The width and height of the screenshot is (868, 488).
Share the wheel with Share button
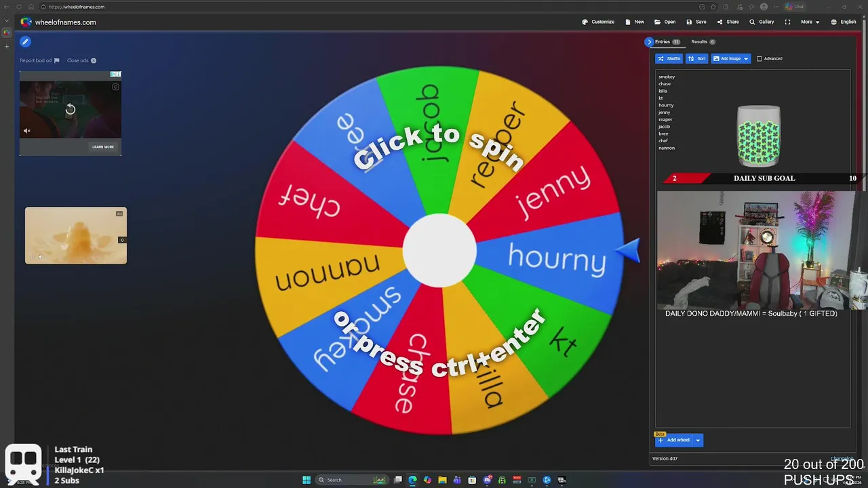pos(728,22)
